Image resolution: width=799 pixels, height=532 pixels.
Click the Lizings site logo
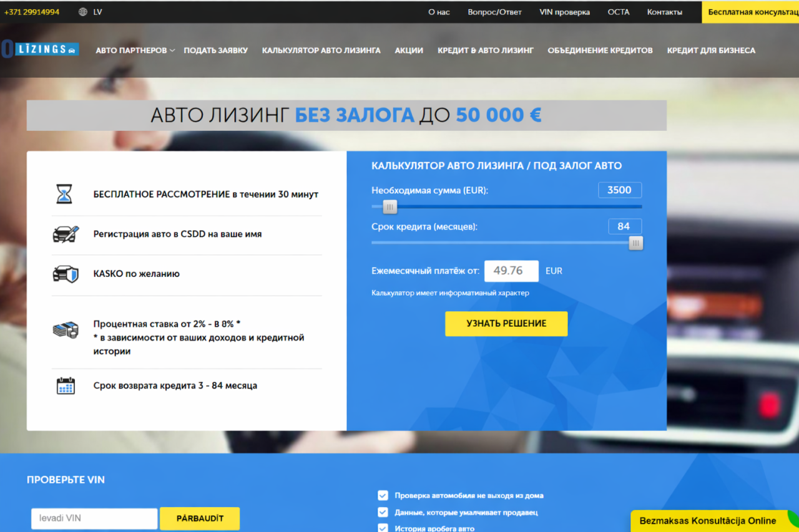tap(41, 49)
